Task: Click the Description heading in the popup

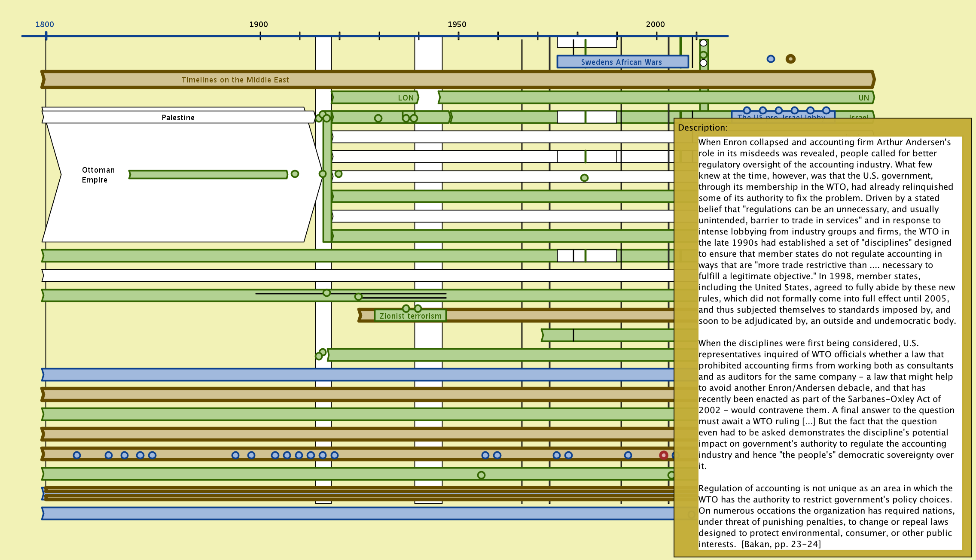Action: click(702, 128)
